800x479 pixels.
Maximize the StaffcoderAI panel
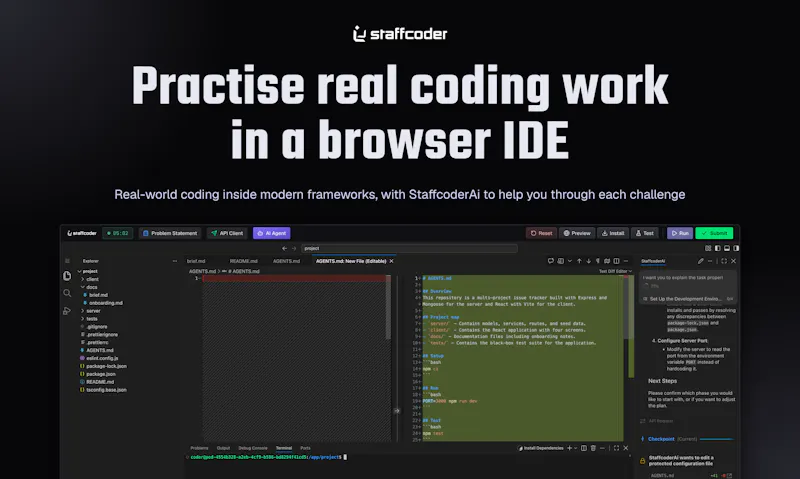pos(723,261)
